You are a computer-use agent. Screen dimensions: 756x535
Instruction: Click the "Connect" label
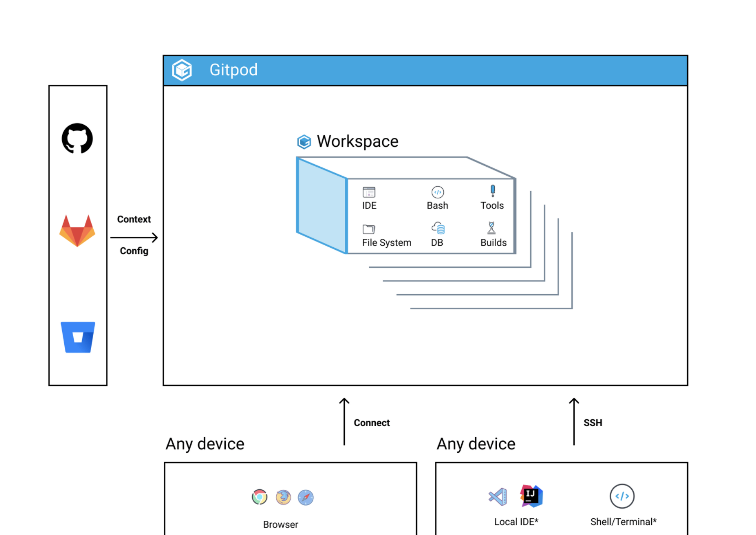pyautogui.click(x=372, y=423)
